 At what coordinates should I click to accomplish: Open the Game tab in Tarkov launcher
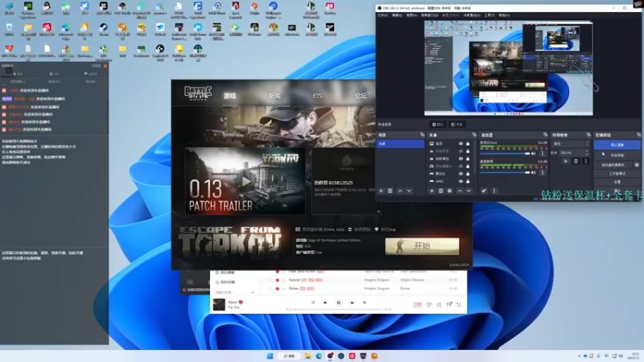(x=230, y=96)
